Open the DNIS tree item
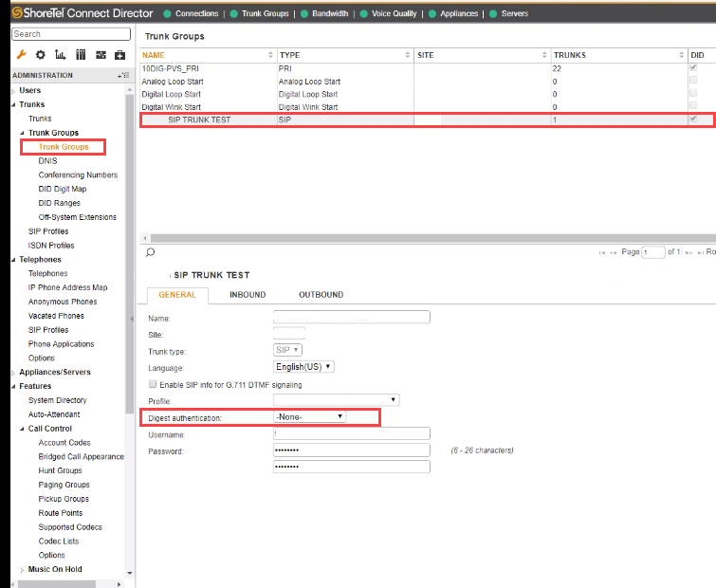716x588 pixels. (x=47, y=161)
